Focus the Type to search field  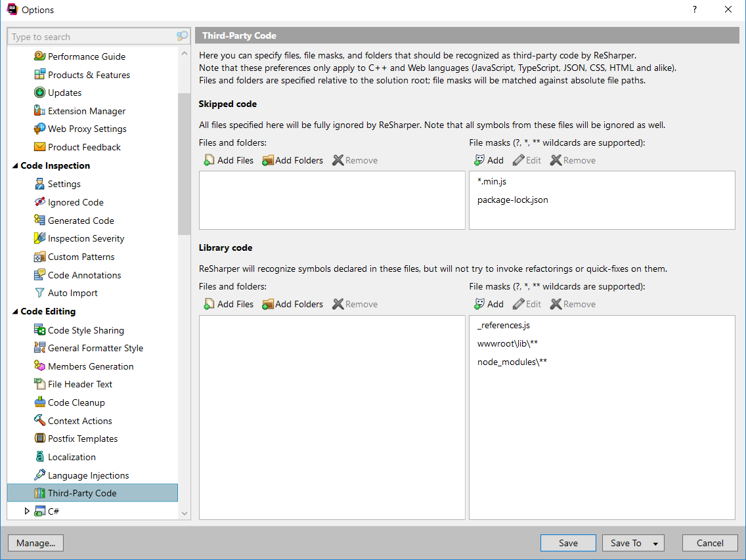(x=93, y=37)
